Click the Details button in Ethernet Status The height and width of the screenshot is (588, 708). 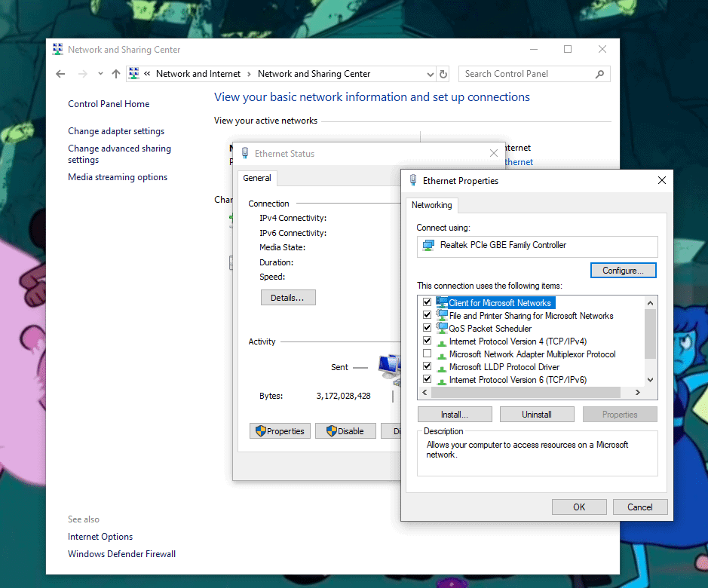click(x=287, y=298)
